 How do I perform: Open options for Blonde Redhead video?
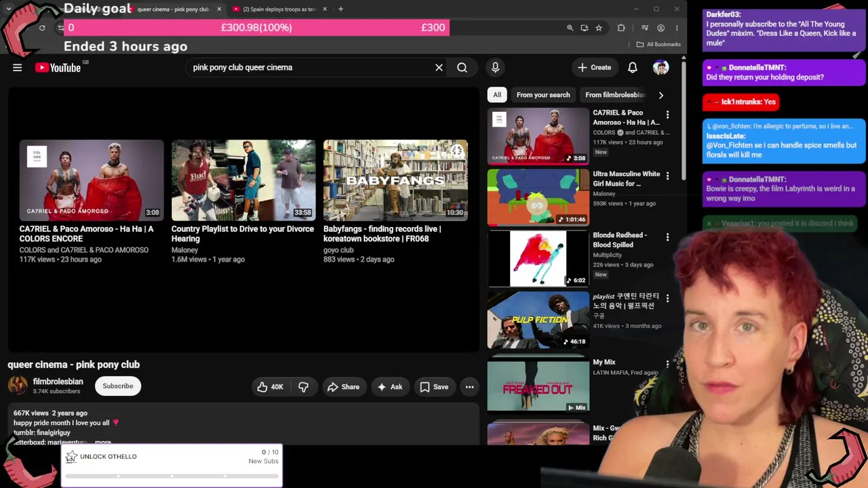click(x=667, y=237)
